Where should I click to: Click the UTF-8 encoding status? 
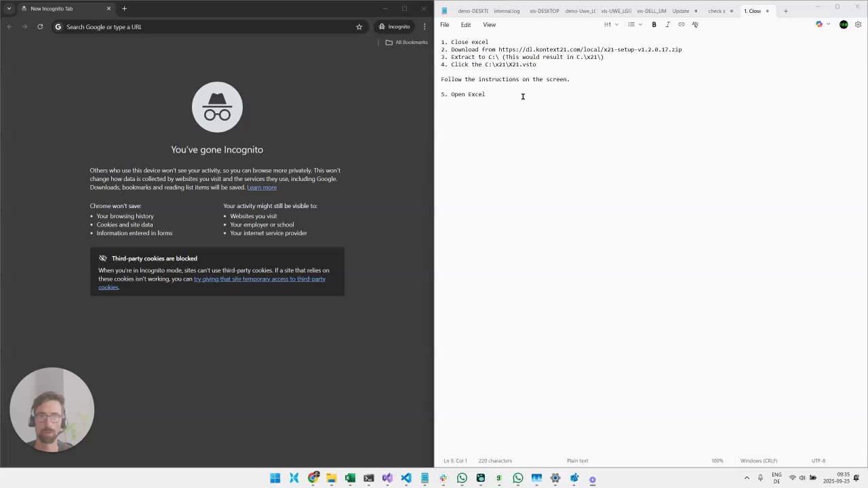(x=818, y=461)
